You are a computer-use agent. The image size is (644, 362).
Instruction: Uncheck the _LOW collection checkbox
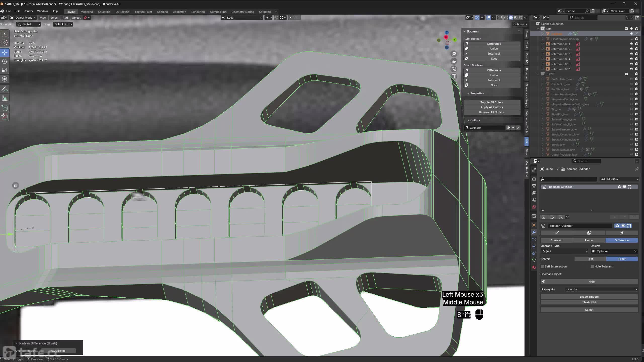tap(626, 74)
